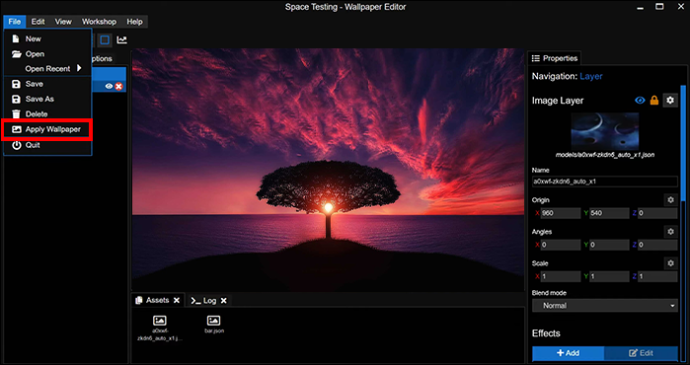Open the Origin gear options
Viewport: 690px width, 365px height.
pyautogui.click(x=671, y=200)
